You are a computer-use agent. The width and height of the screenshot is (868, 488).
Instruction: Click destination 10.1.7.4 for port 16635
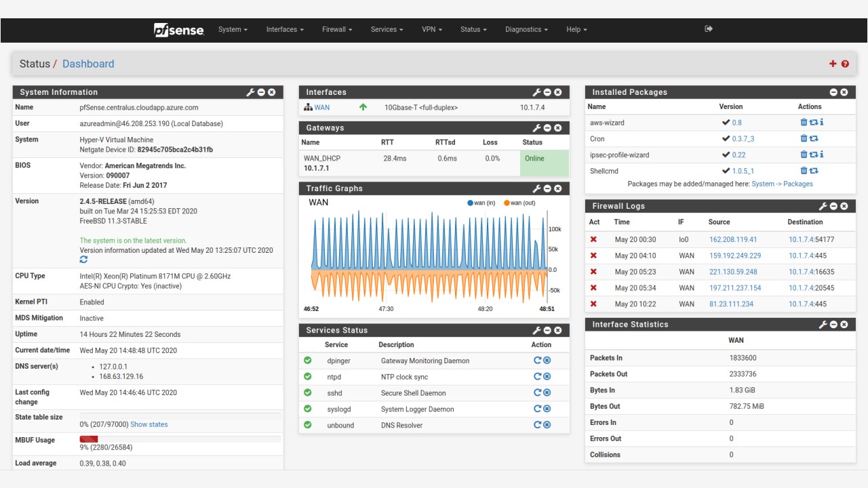pos(802,272)
